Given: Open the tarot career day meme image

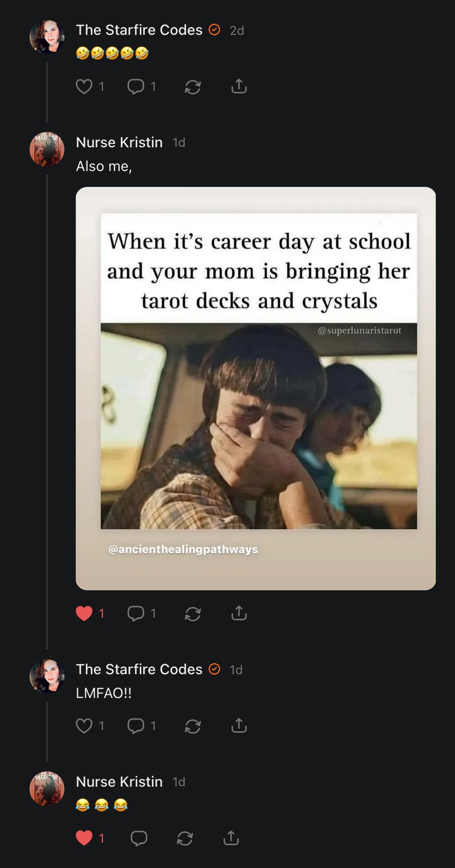Looking at the screenshot, I should (x=256, y=389).
